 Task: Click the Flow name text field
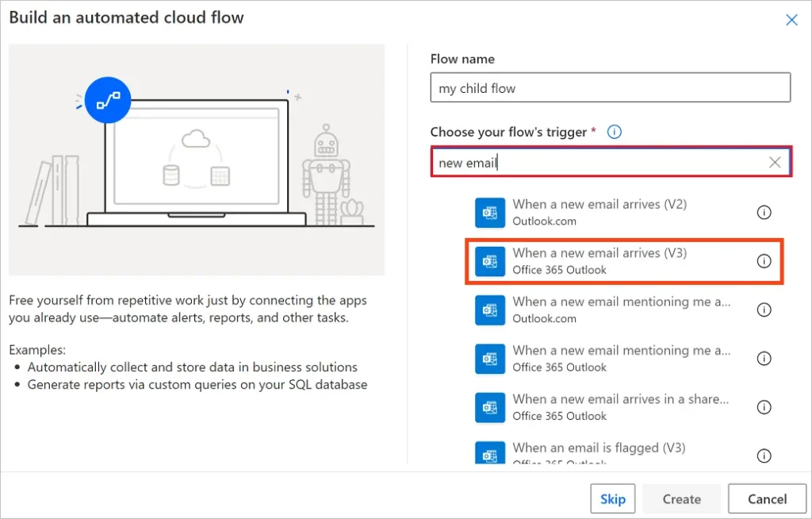click(x=610, y=88)
